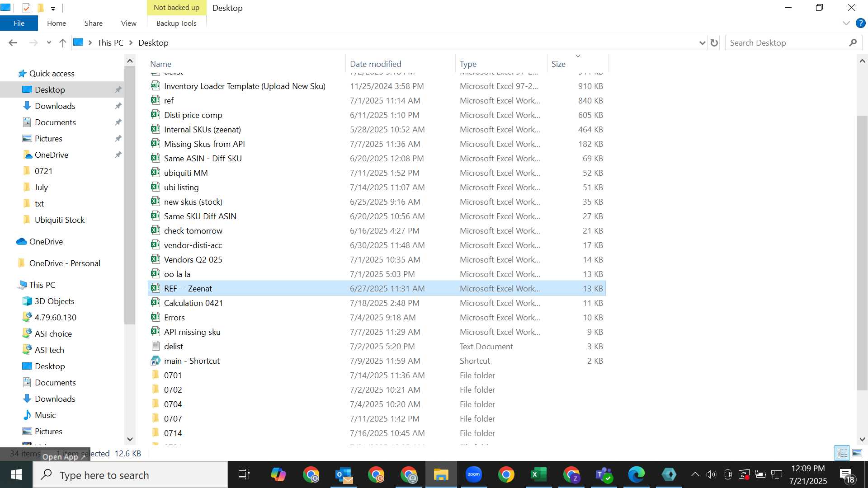Viewport: 868px width, 488px height.
Task: Open recent locations dropdown arrow
Action: point(49,43)
